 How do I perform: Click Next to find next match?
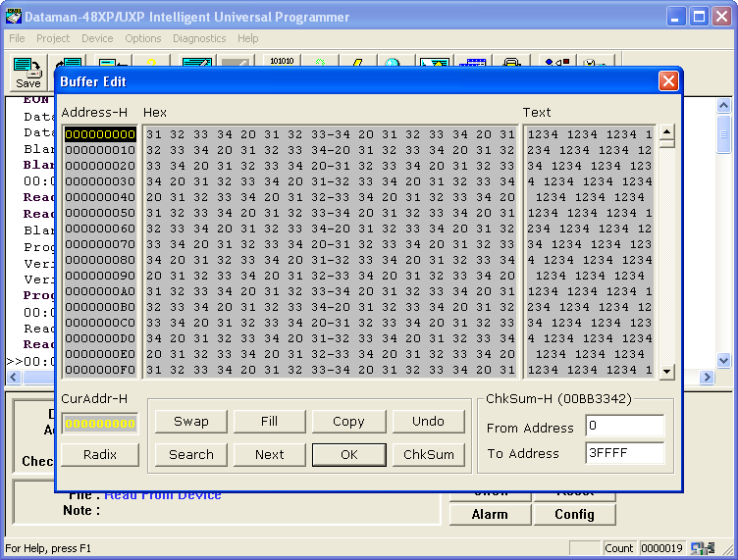(269, 454)
